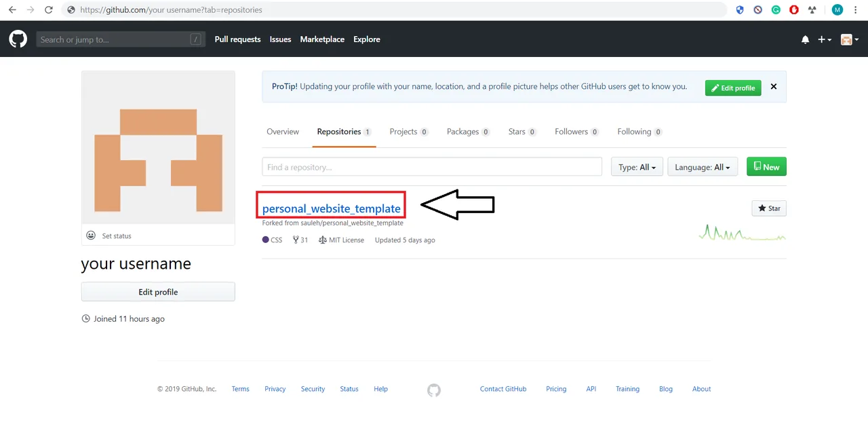Click the 'Joined 11 hours ago' text
This screenshot has width=868, height=446.
pyautogui.click(x=129, y=318)
